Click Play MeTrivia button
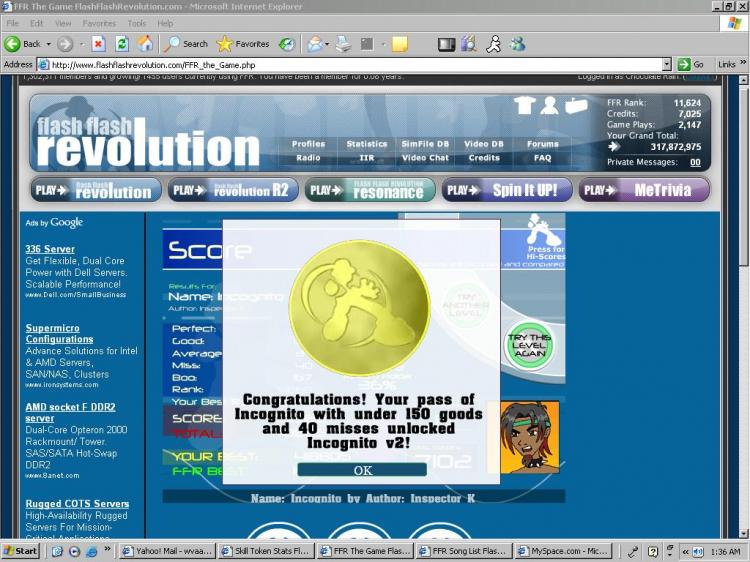 (x=644, y=190)
